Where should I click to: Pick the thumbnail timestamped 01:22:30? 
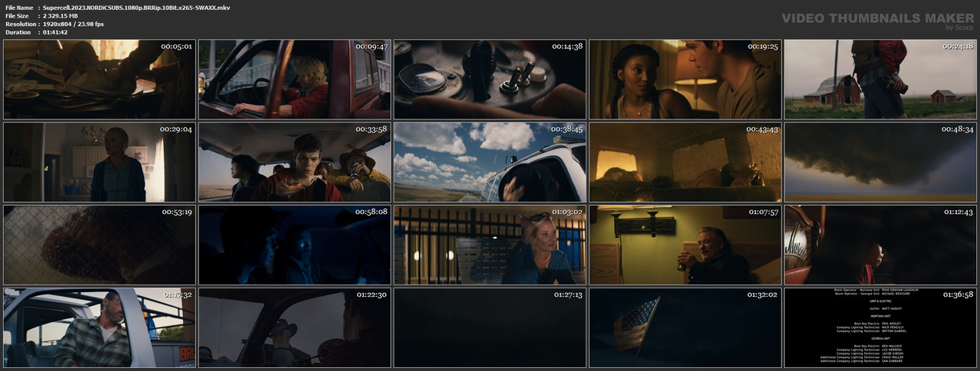[x=295, y=327]
